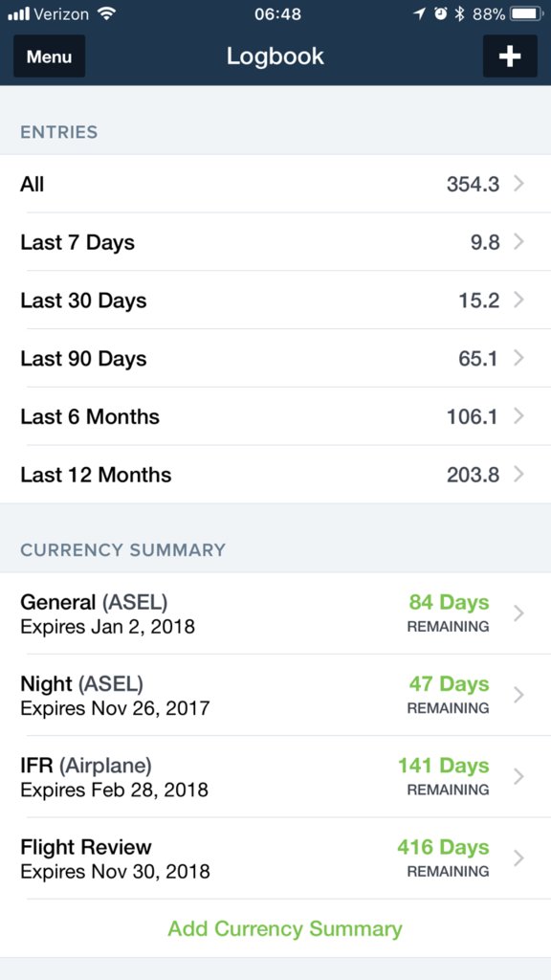551x980 pixels.
Task: Tap Add Currency Summary link
Action: [285, 928]
